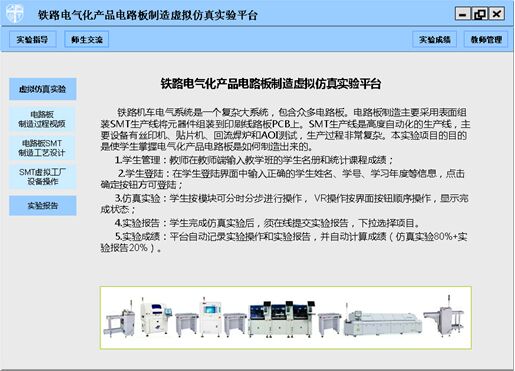Open the 实验指导 button

(32, 39)
